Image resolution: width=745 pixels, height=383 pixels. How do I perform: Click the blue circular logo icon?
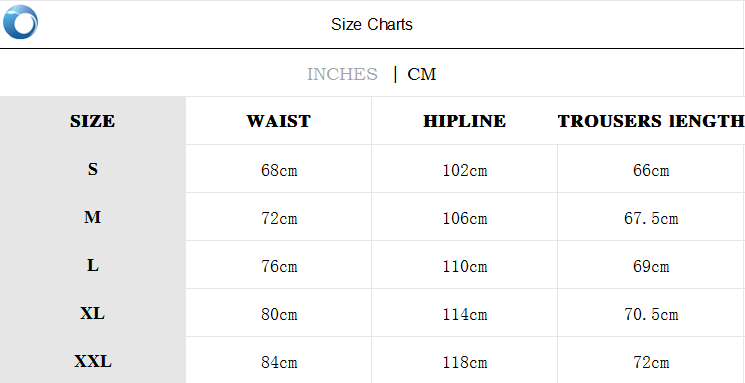pyautogui.click(x=20, y=22)
